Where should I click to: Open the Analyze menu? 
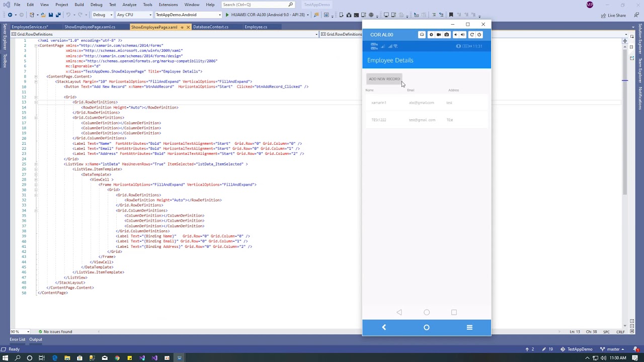click(x=129, y=5)
